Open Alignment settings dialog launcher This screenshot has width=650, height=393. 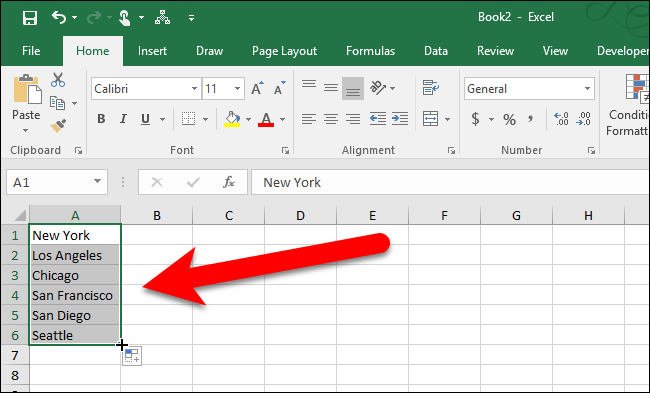451,151
